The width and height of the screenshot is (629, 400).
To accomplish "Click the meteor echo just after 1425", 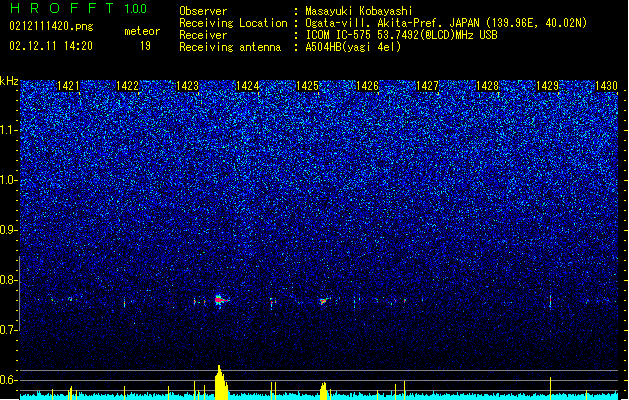I will 324,301.
